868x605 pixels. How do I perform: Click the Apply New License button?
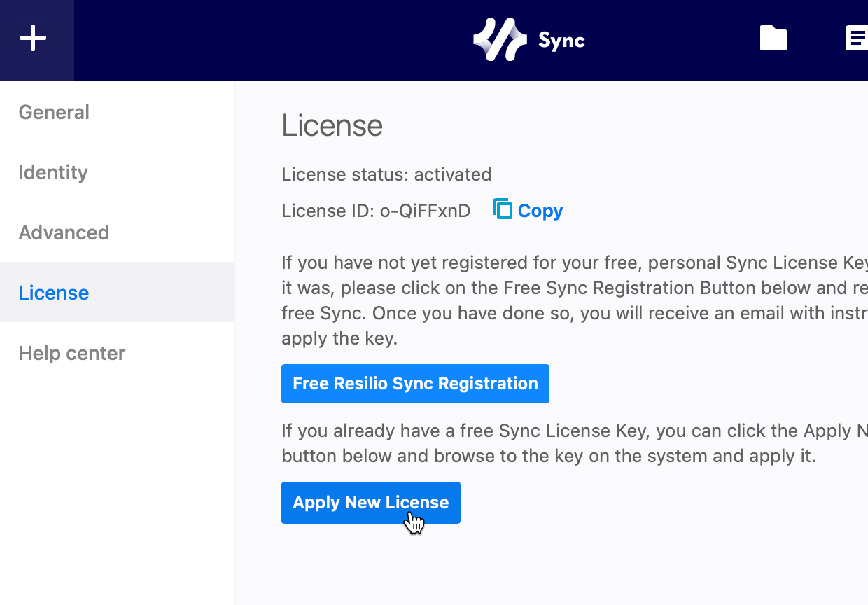pos(370,503)
